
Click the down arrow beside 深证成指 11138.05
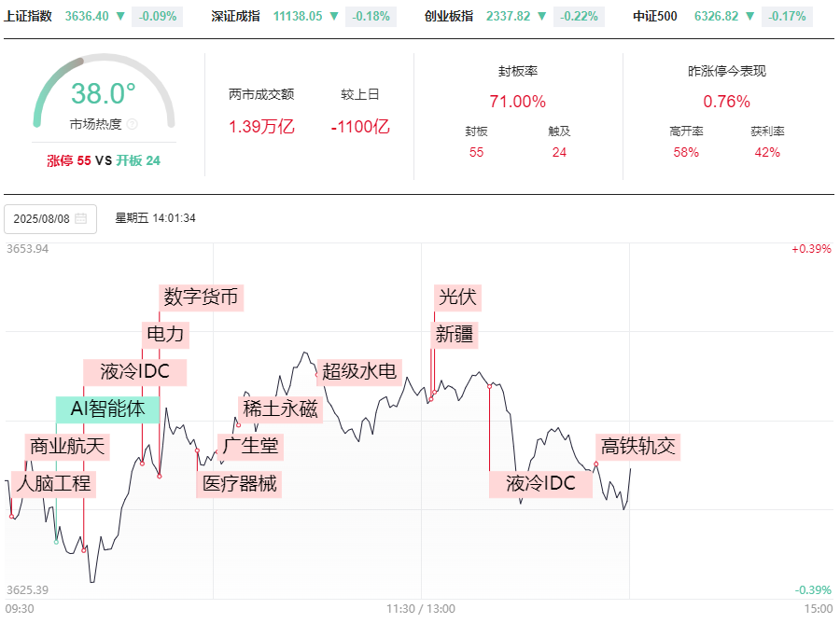click(333, 16)
